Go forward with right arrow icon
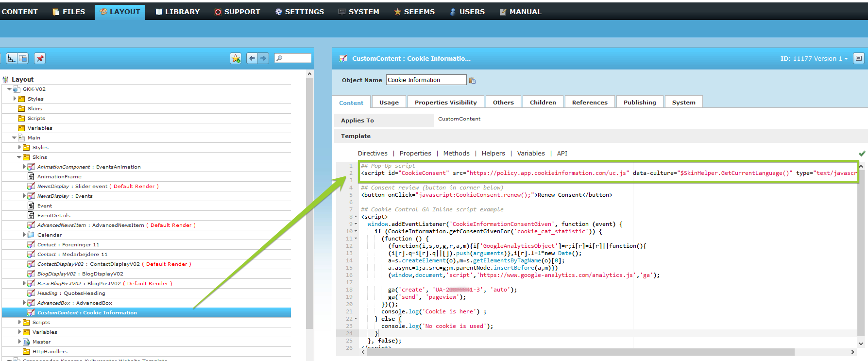Image resolution: width=868 pixels, height=361 pixels. (263, 58)
